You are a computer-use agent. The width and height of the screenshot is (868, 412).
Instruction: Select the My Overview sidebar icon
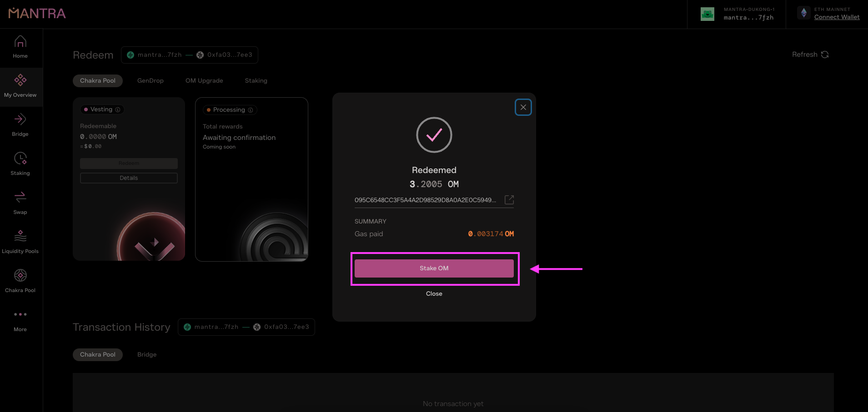pos(20,86)
